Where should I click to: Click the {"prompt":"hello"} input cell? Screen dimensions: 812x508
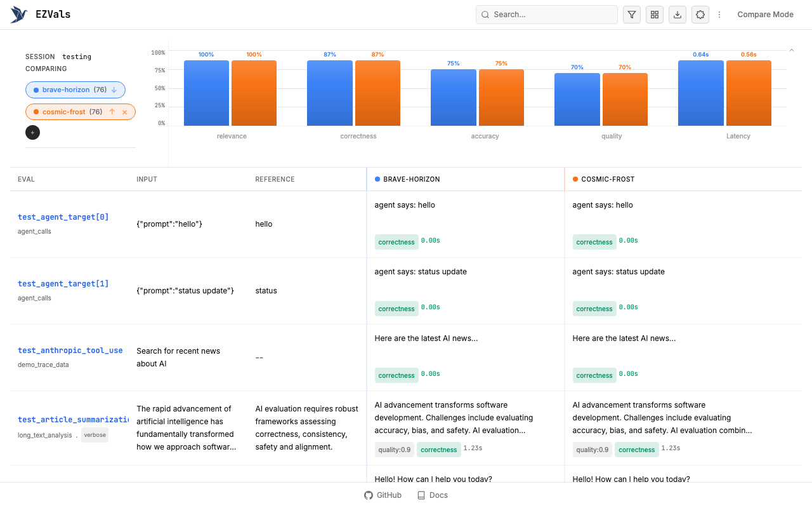(x=169, y=224)
